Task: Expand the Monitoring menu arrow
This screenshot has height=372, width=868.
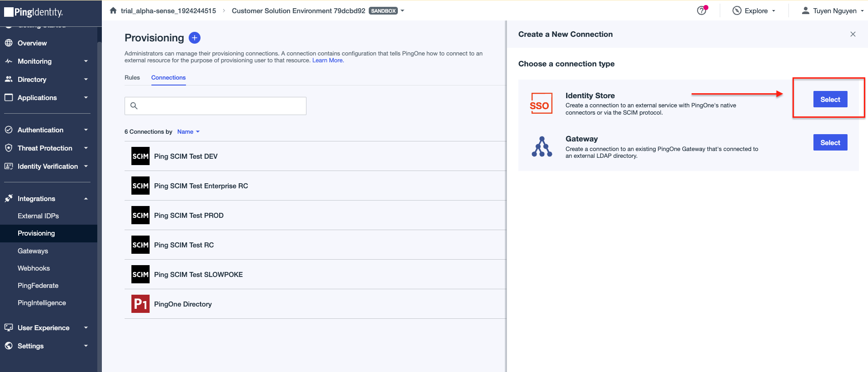Action: tap(86, 61)
